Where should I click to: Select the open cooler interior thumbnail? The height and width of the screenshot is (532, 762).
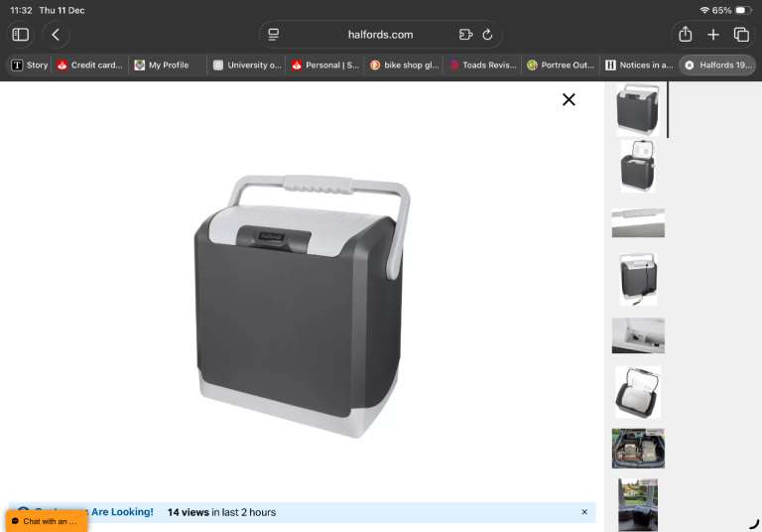pyautogui.click(x=638, y=392)
